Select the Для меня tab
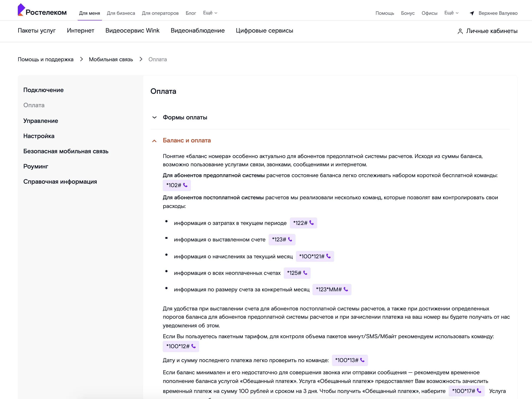 click(x=89, y=13)
